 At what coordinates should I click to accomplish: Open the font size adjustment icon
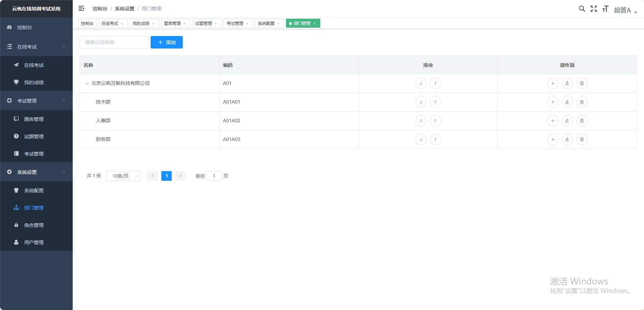pos(605,9)
